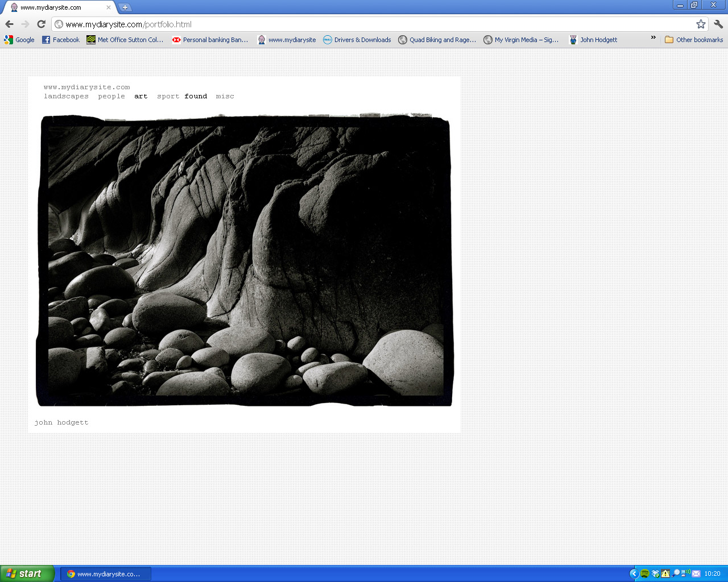Open a new tab with plus button
Viewport: 728px width, 582px height.
click(x=125, y=7)
